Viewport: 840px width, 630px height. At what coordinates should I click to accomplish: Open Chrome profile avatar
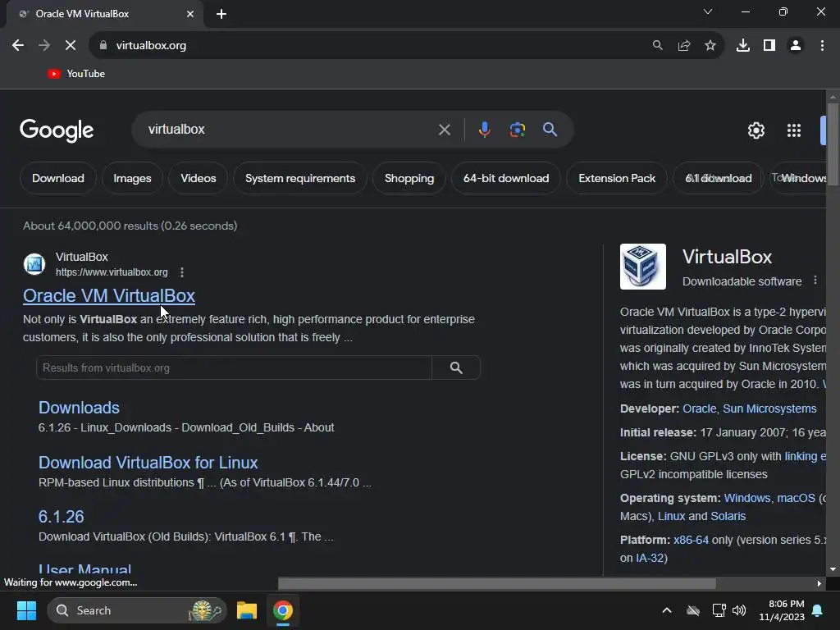coord(796,46)
